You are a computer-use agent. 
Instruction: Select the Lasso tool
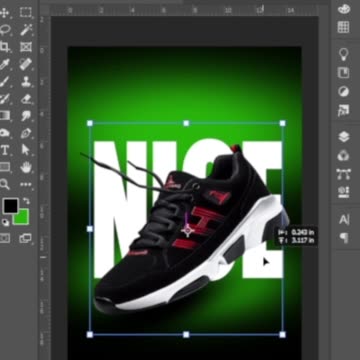[4, 30]
